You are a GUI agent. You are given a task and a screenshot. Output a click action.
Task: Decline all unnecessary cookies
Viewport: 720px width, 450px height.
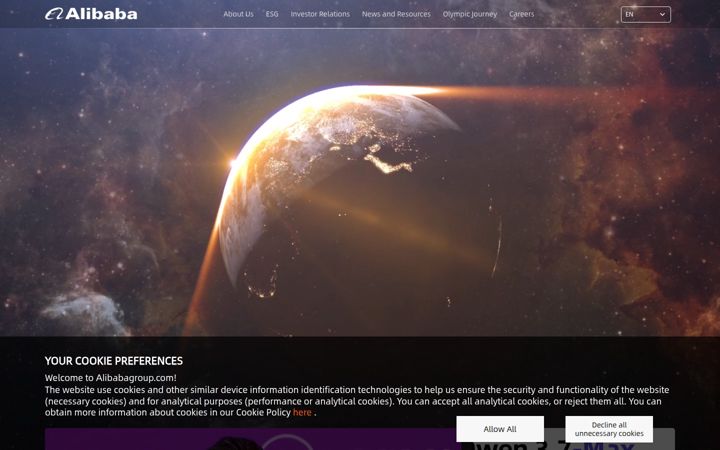click(x=609, y=429)
